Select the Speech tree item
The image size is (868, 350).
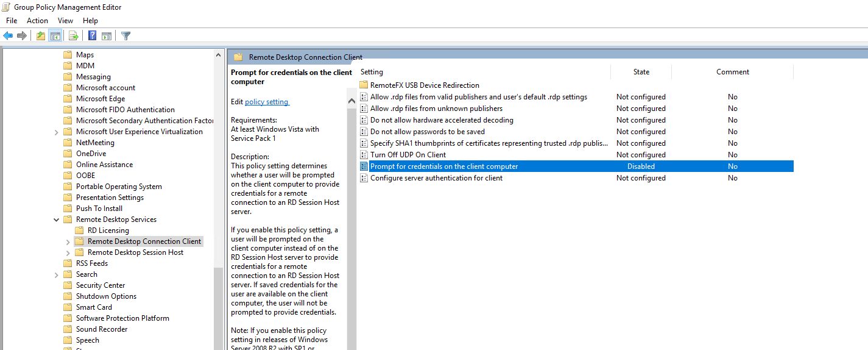coord(88,340)
